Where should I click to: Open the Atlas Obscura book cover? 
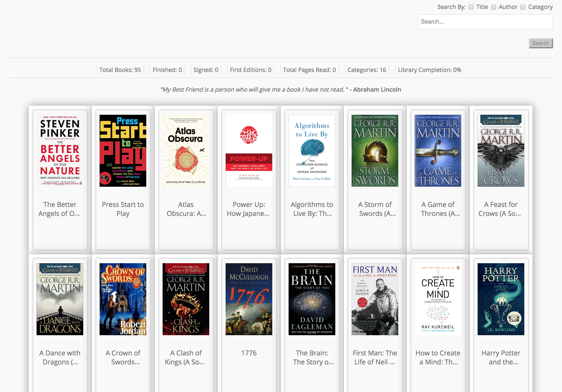[186, 150]
